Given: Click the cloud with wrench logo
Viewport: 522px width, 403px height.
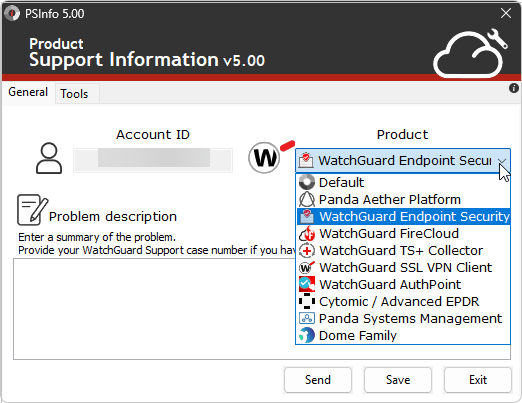Looking at the screenshot, I should click(x=471, y=53).
